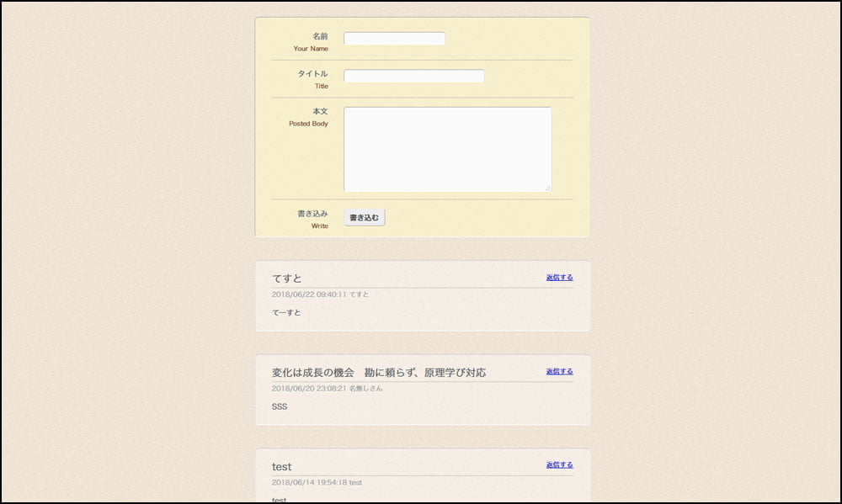Image resolution: width=842 pixels, height=504 pixels.
Task: Click the 本文 Posted Body label
Action: (309, 117)
